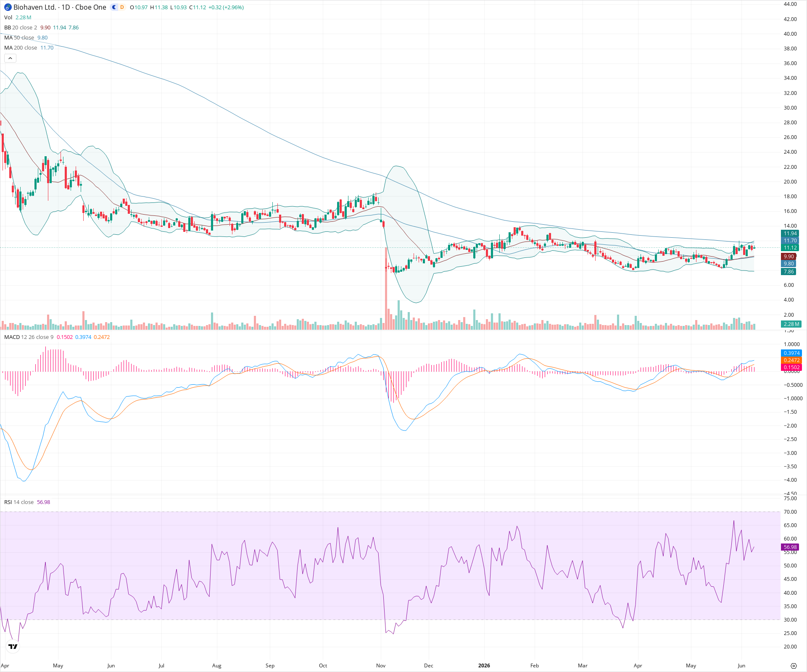Click the TradingView logo

point(13,646)
